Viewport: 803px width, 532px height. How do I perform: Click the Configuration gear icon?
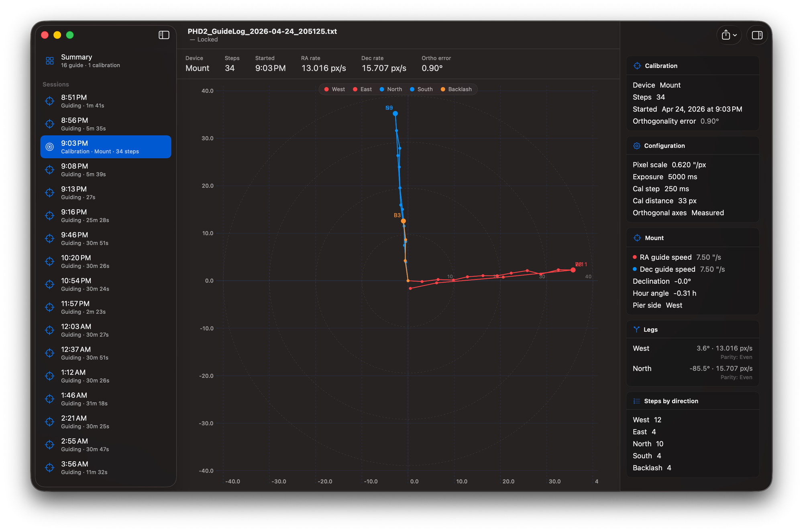point(637,146)
